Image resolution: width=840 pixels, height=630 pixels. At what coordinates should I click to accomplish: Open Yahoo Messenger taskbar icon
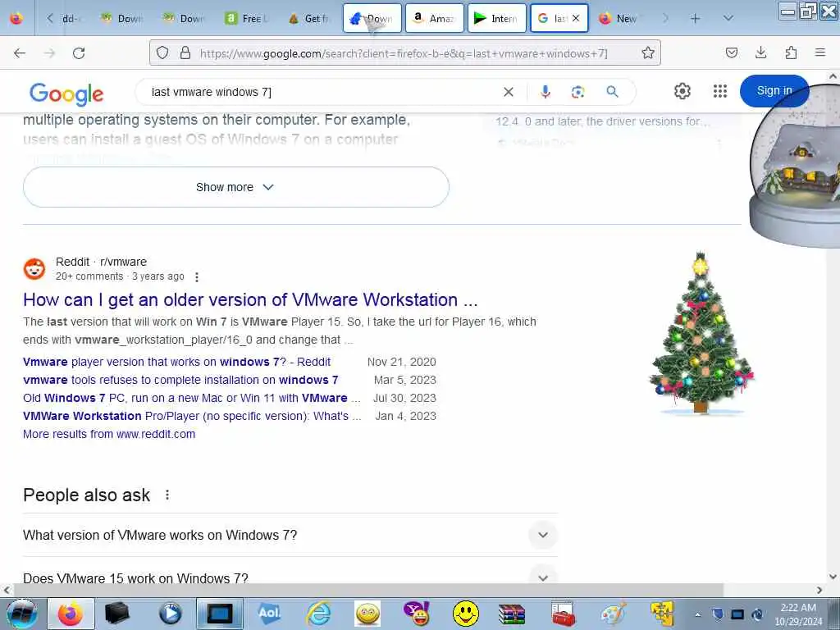click(417, 614)
